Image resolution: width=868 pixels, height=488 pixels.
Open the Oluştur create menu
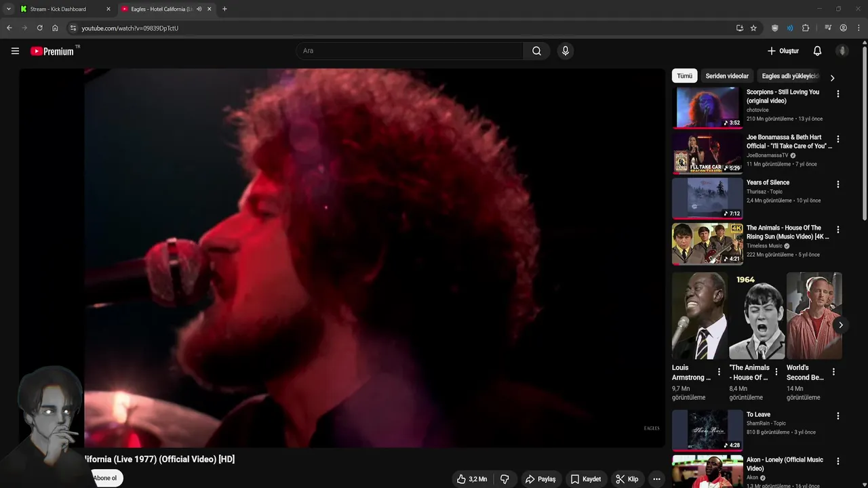783,51
